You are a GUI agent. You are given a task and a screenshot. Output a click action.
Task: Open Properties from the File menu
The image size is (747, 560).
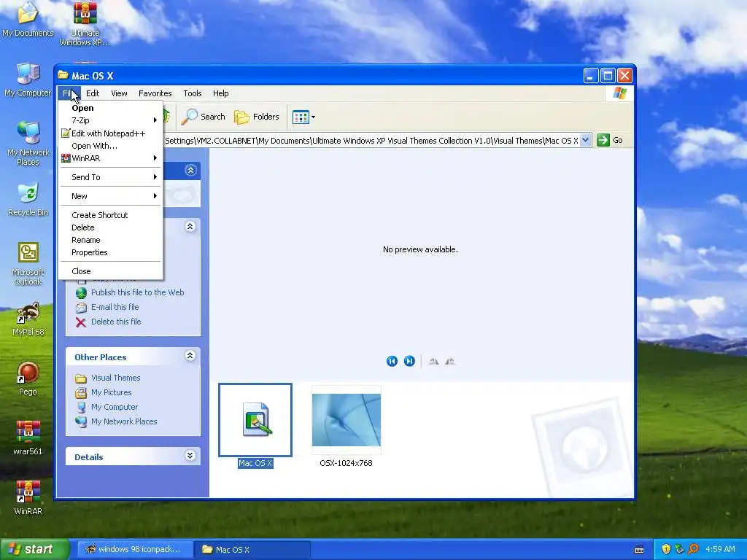click(x=111, y=252)
